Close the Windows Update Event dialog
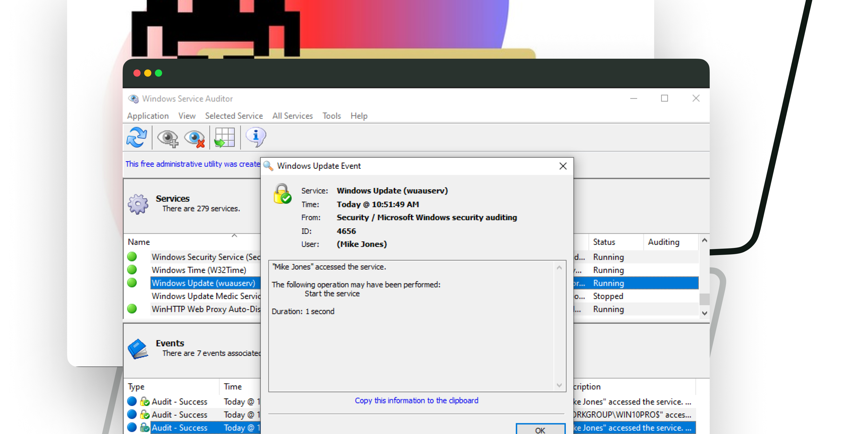This screenshot has height=434, width=868. pos(563,166)
